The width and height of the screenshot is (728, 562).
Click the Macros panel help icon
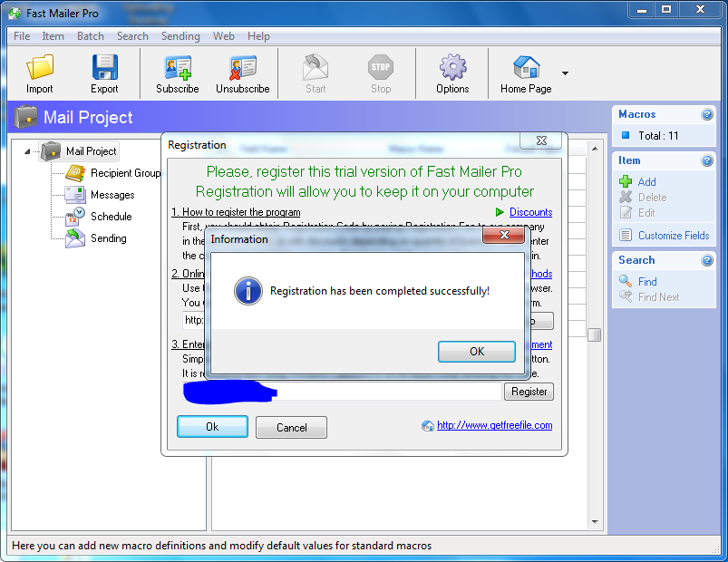point(706,114)
